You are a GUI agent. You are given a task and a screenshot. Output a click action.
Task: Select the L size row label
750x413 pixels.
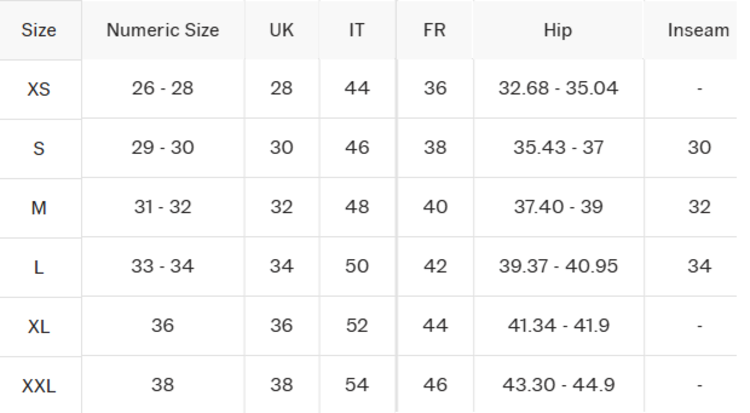tap(39, 267)
